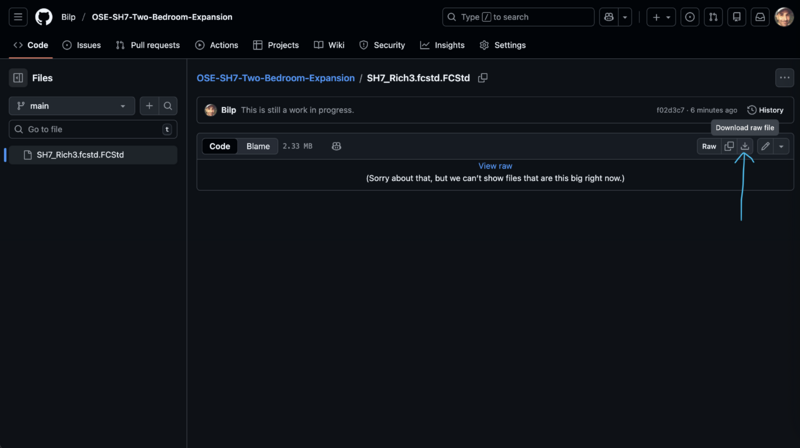Switch to the Actions tab
The height and width of the screenshot is (448, 800).
[217, 45]
